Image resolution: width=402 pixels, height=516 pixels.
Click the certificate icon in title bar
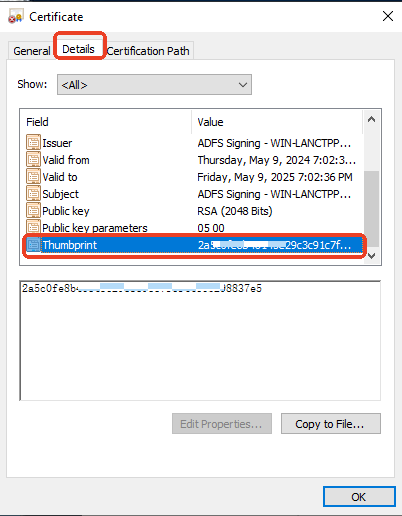pyautogui.click(x=16, y=17)
